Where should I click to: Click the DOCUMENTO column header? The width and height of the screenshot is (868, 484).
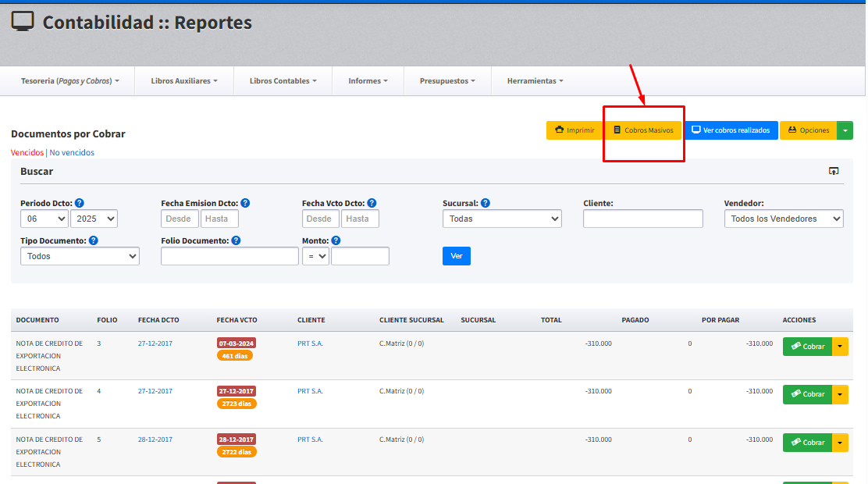(37, 320)
